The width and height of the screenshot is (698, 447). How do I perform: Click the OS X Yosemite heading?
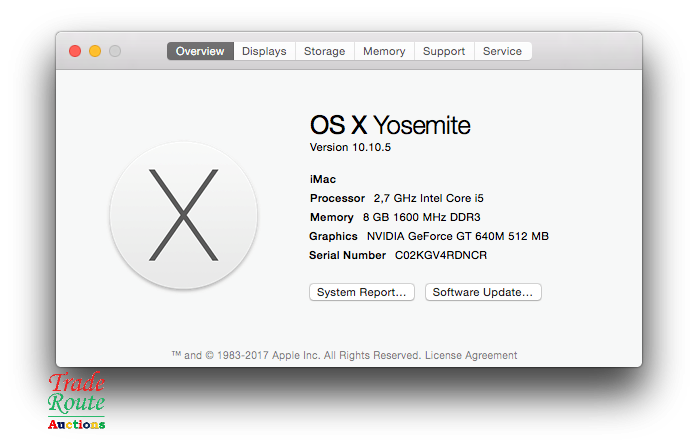point(390,125)
